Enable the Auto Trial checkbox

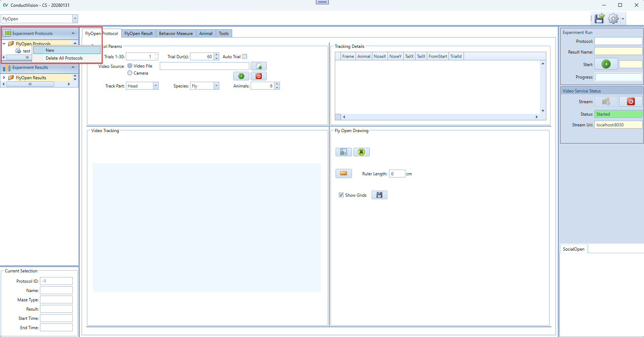coord(245,56)
